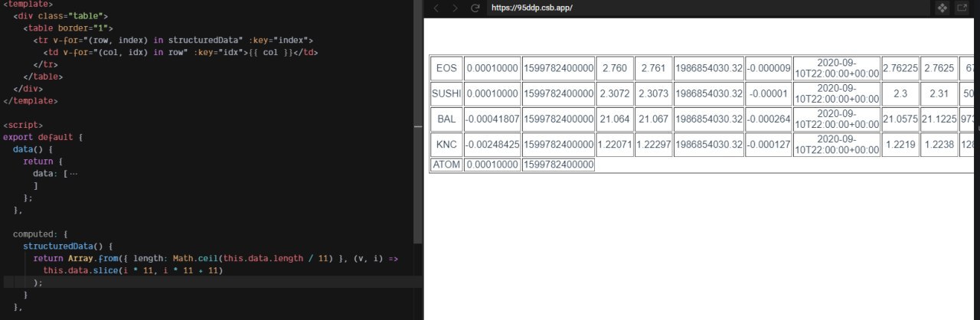Click the 2.760 cell
Screen dimensions: 980x320
(x=615, y=68)
